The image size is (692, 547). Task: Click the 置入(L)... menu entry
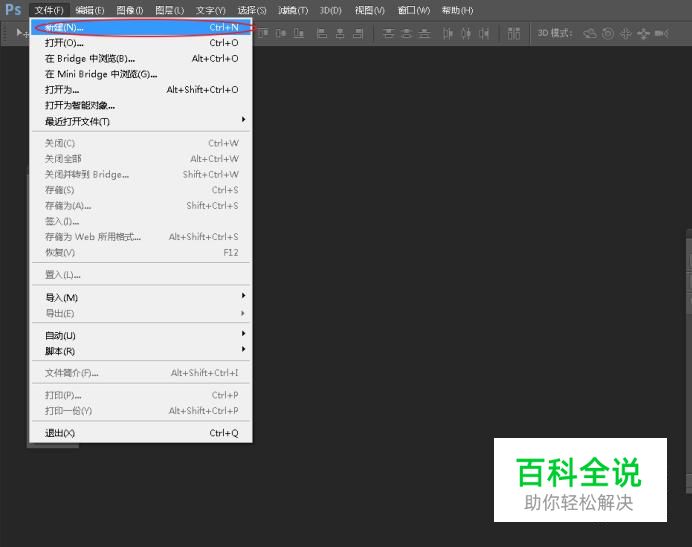point(141,275)
